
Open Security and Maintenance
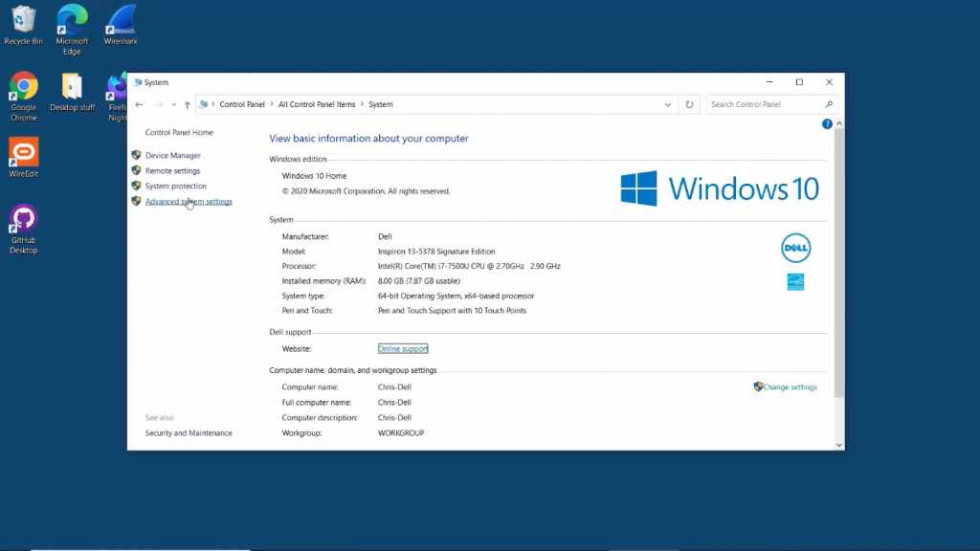(189, 433)
